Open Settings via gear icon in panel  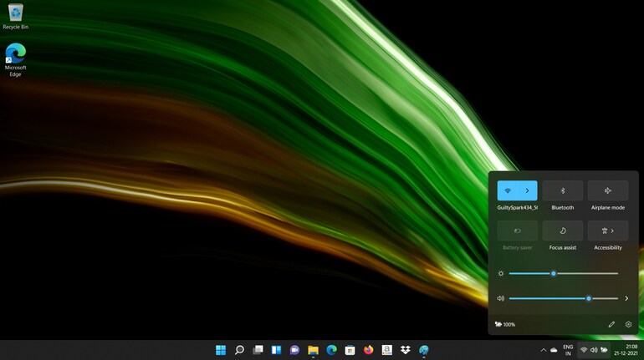coord(629,324)
